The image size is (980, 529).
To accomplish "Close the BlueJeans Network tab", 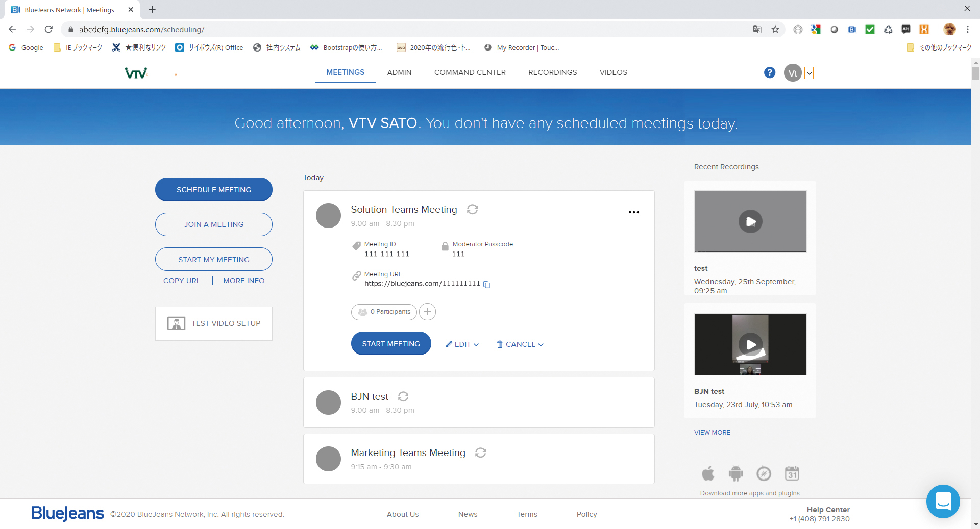I will [x=131, y=9].
